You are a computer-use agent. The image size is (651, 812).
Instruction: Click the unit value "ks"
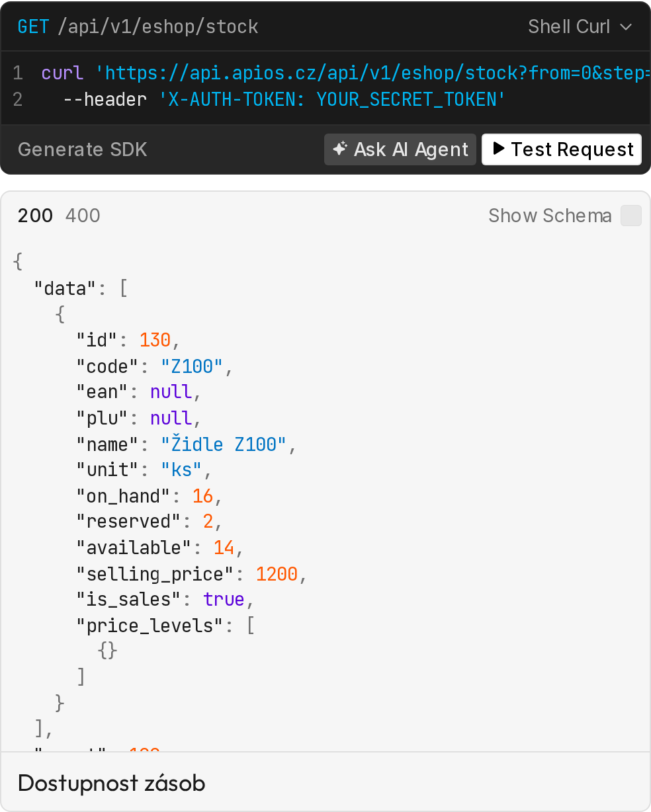(181, 470)
